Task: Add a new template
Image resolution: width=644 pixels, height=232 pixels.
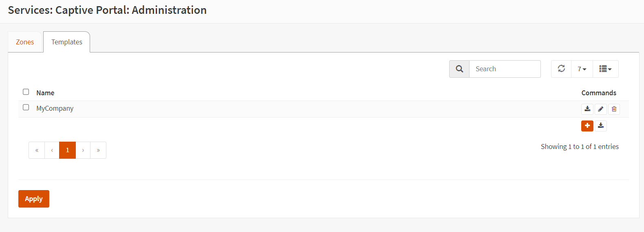Action: (587, 126)
